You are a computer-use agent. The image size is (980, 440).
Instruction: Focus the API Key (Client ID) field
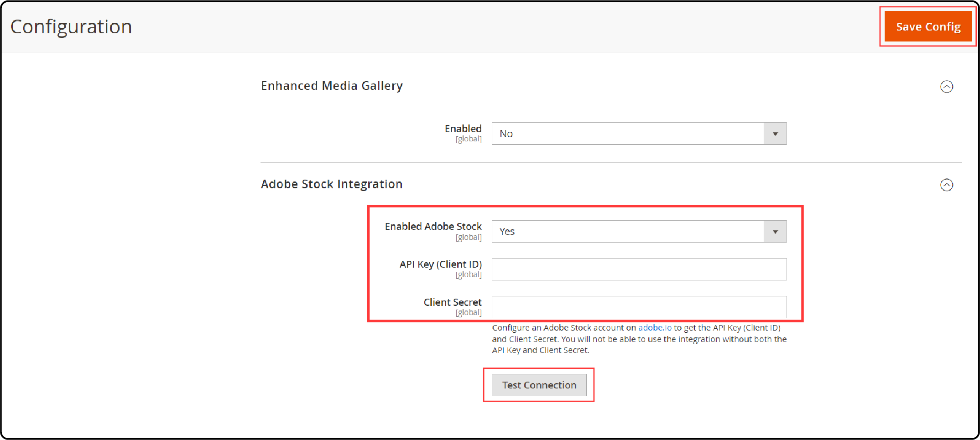[639, 269]
